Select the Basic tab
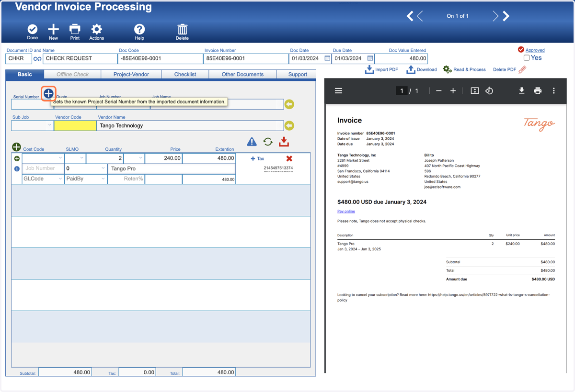This screenshot has width=575, height=392. click(x=25, y=74)
